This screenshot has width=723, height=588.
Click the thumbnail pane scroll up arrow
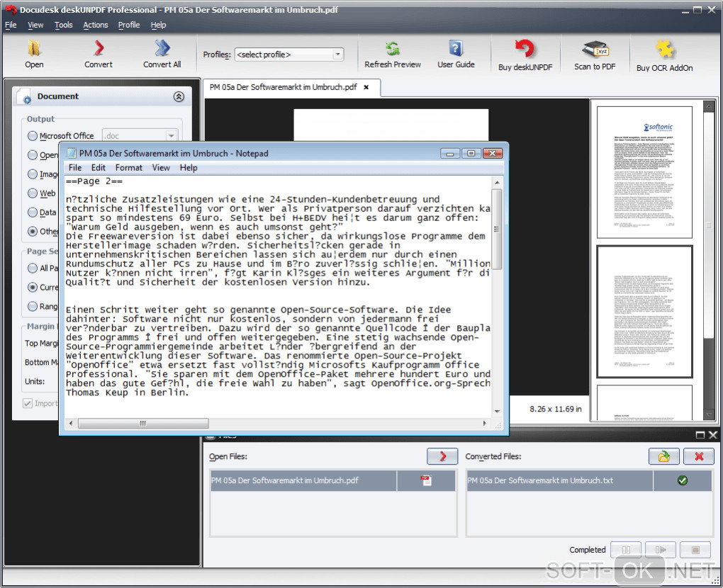tap(709, 106)
